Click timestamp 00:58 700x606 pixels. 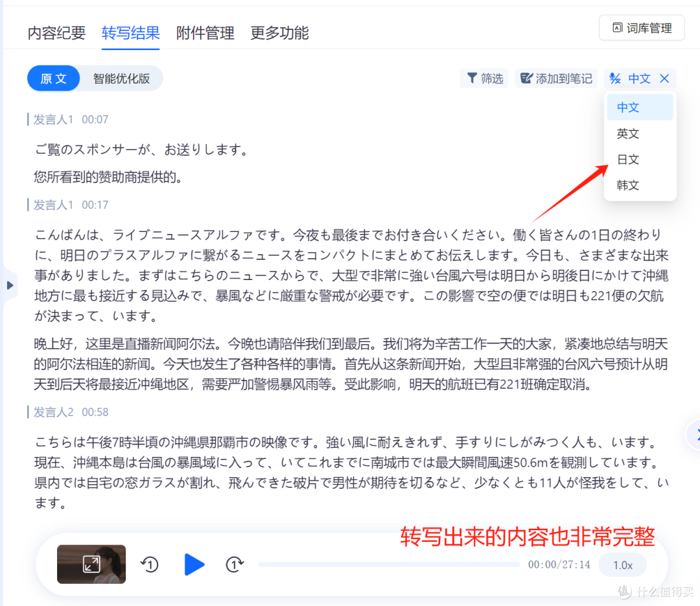pos(95,412)
